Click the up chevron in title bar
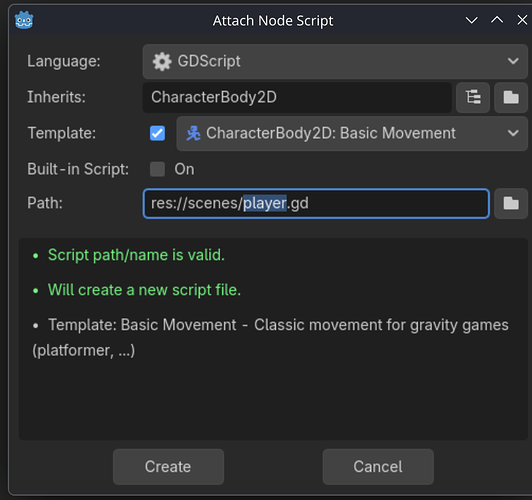532x500 pixels. pos(497,20)
